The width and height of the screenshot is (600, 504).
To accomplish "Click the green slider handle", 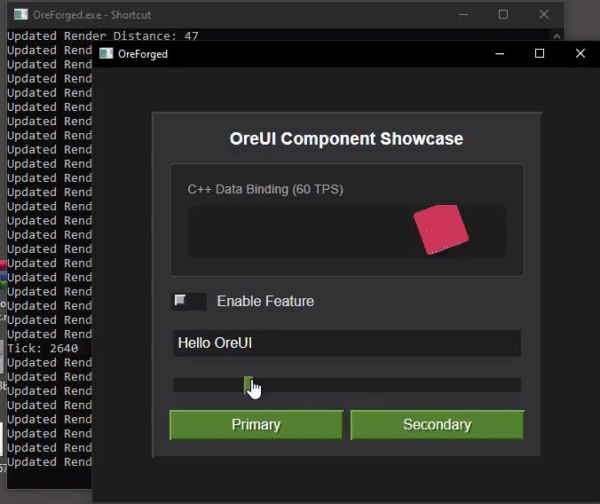I will [248, 385].
